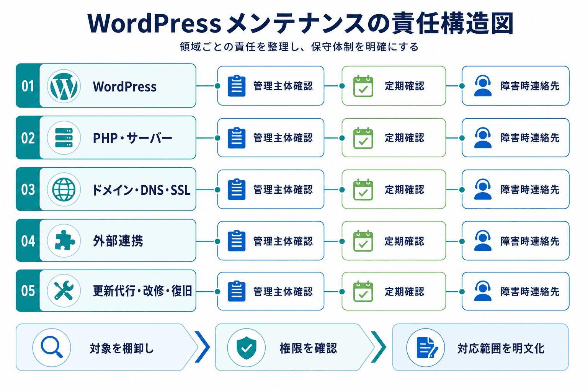Click the calendar check icon in ドメイン・DNS・SSL row

tap(363, 189)
